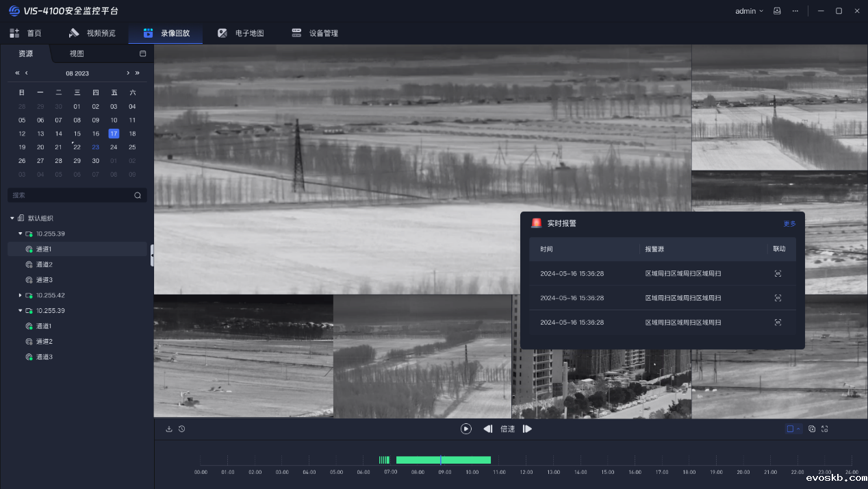Click the download recording icon
Viewport: 868px width, 489px height.
169,429
